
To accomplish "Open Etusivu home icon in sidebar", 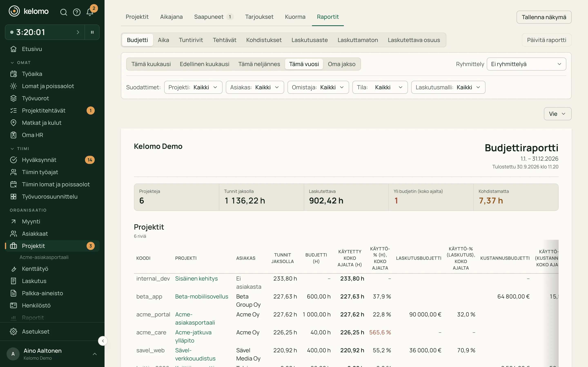I will click(14, 49).
